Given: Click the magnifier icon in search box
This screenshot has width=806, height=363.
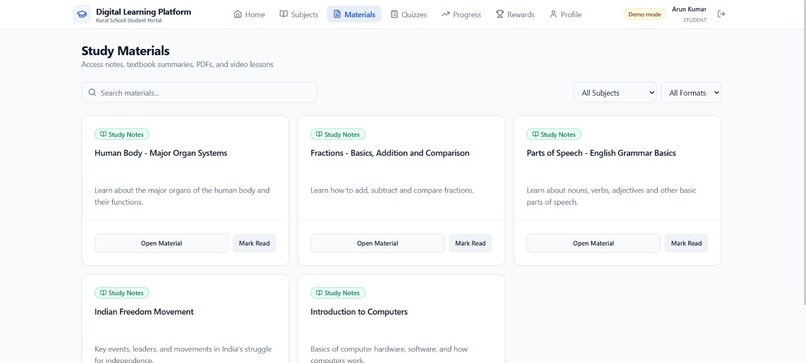Looking at the screenshot, I should tap(92, 93).
